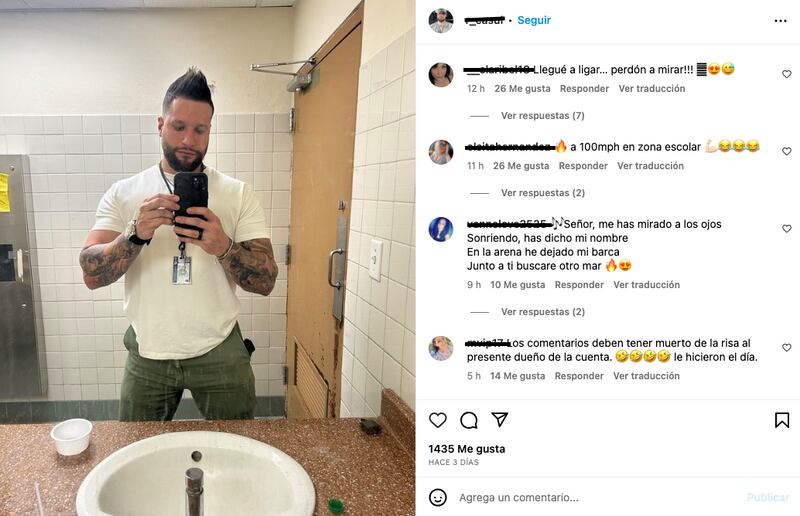The height and width of the screenshot is (516, 800).
Task: Share post via paper plane icon
Action: [x=500, y=420]
